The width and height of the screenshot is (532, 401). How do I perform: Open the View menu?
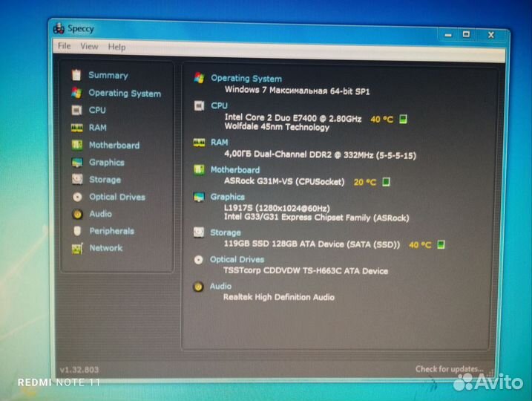click(89, 46)
